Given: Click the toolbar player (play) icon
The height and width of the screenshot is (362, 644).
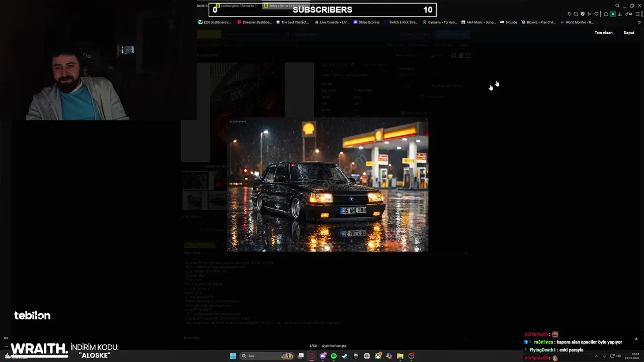Looking at the screenshot, I should point(589,14).
